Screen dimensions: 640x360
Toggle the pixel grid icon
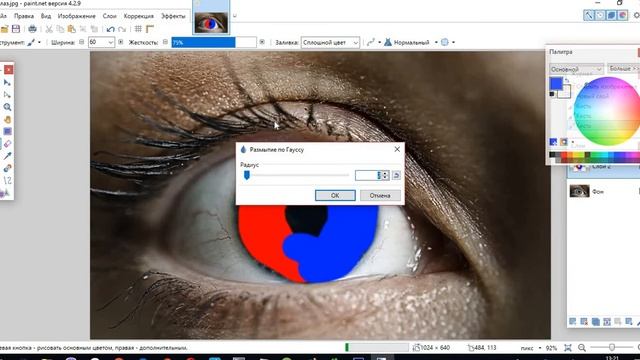138,29
